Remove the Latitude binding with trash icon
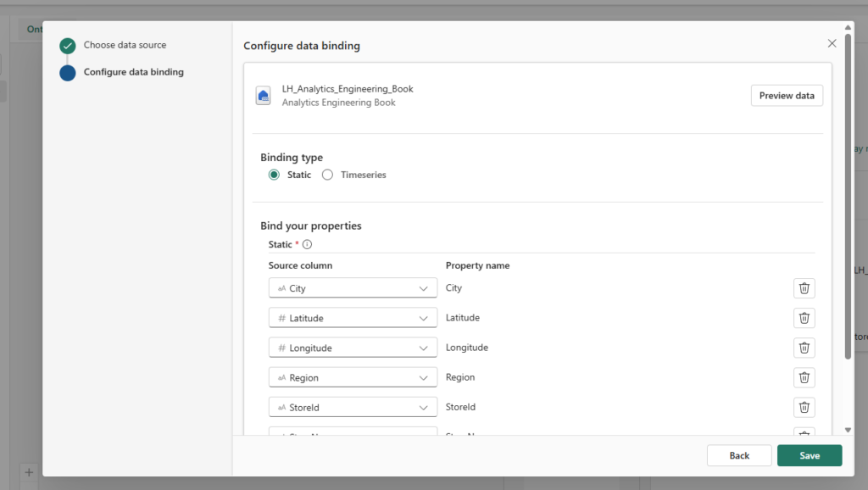 coord(804,318)
